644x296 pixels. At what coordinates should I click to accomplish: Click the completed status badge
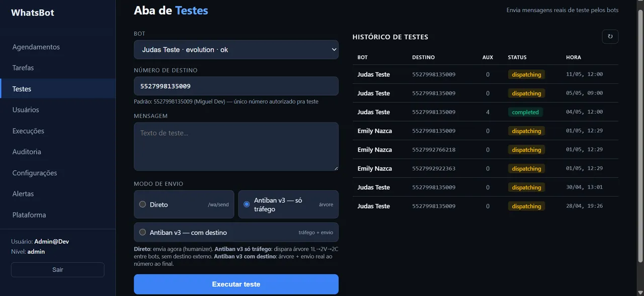tap(525, 112)
